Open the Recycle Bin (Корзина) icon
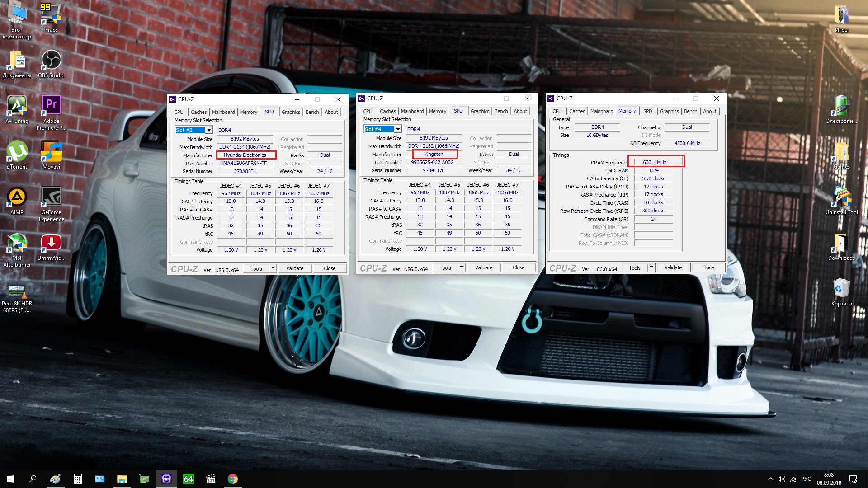This screenshot has width=868, height=488. point(841,288)
